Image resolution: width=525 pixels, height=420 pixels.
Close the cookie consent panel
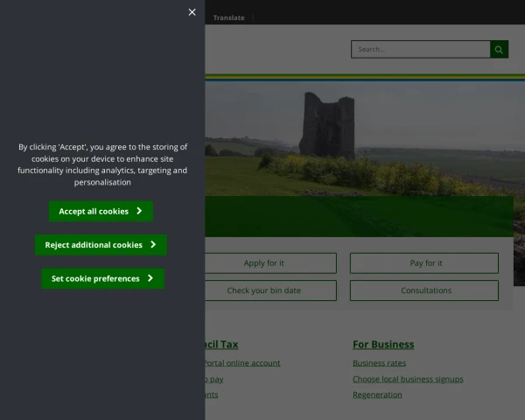(192, 12)
